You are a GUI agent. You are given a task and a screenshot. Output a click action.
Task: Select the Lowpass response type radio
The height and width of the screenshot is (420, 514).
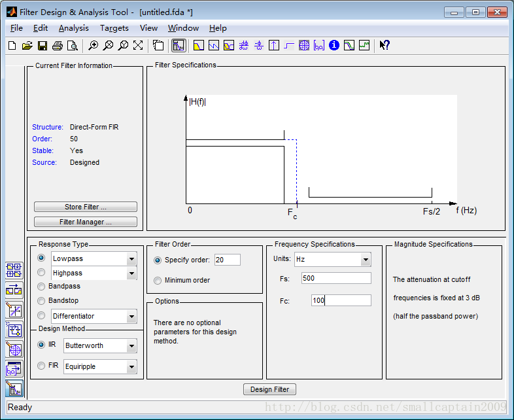pos(41,258)
